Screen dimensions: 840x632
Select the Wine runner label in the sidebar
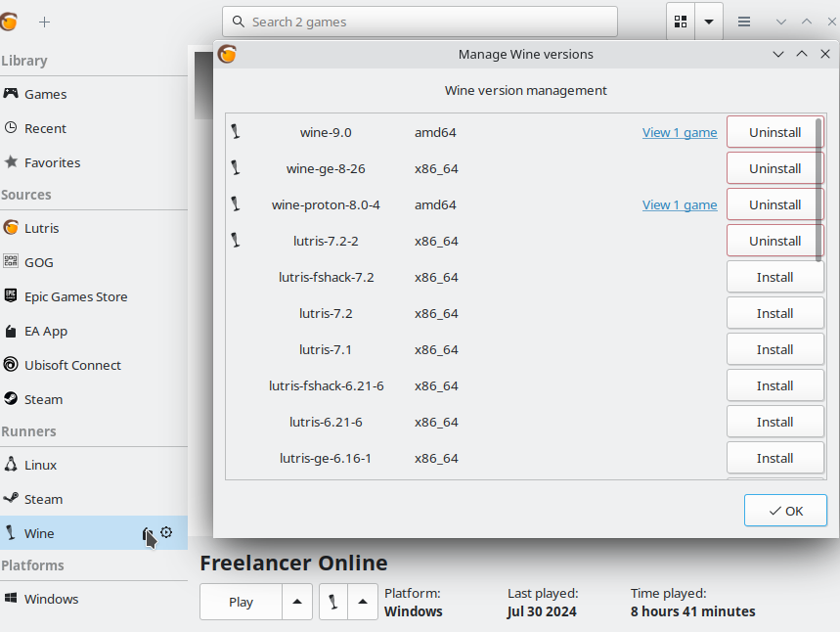[x=39, y=533]
